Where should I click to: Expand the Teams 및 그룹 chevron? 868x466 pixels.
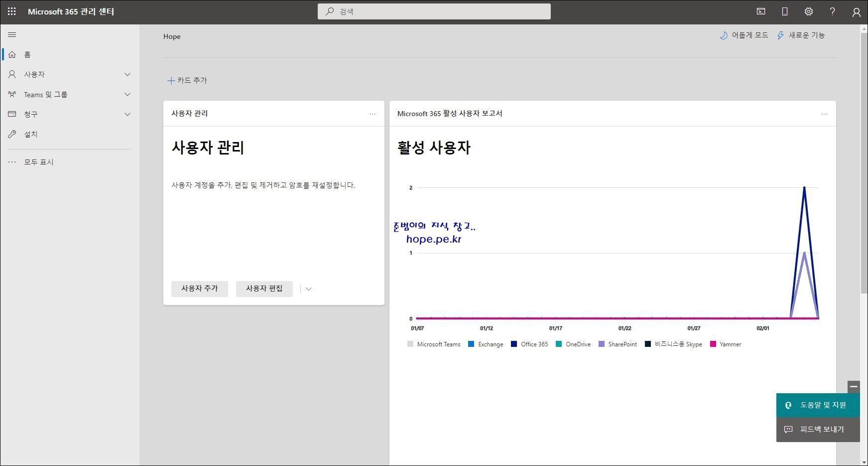click(x=127, y=94)
